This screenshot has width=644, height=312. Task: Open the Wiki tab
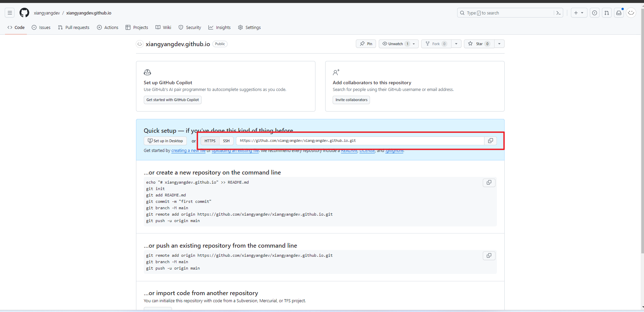[x=163, y=27]
